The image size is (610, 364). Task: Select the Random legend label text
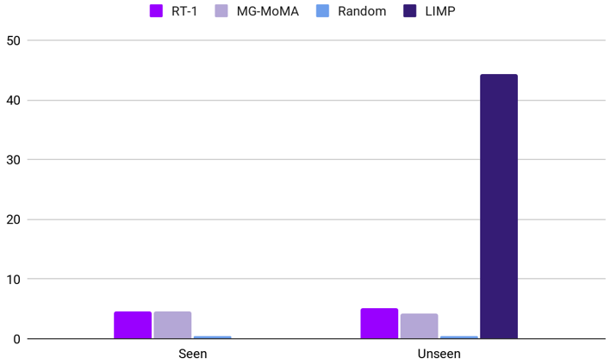point(361,11)
